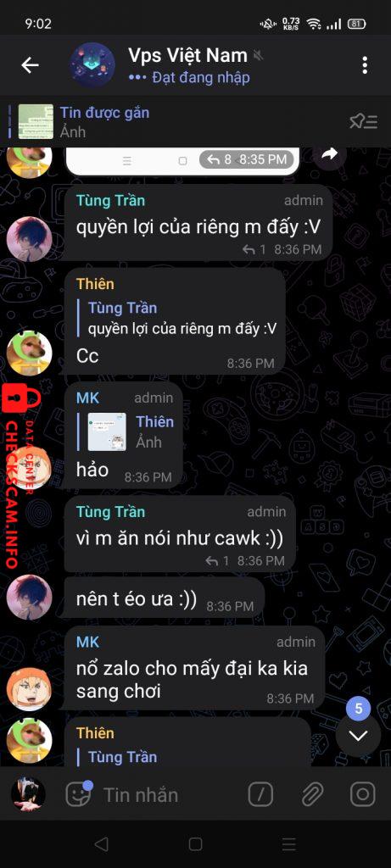The image size is (391, 868).
Task: Open the Android recent apps button
Action: coord(289,843)
